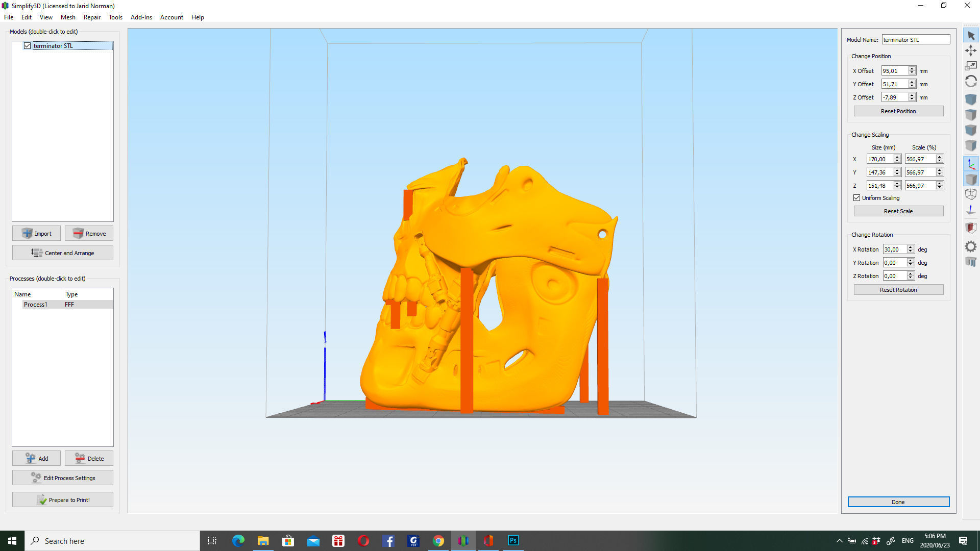
Task: Open the View menu
Action: [46, 17]
